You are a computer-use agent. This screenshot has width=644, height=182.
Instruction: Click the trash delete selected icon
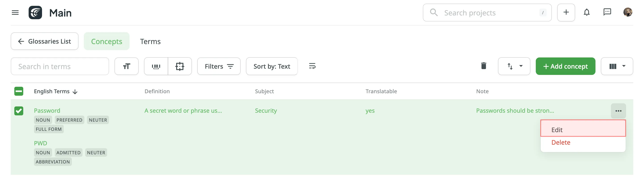click(x=483, y=66)
